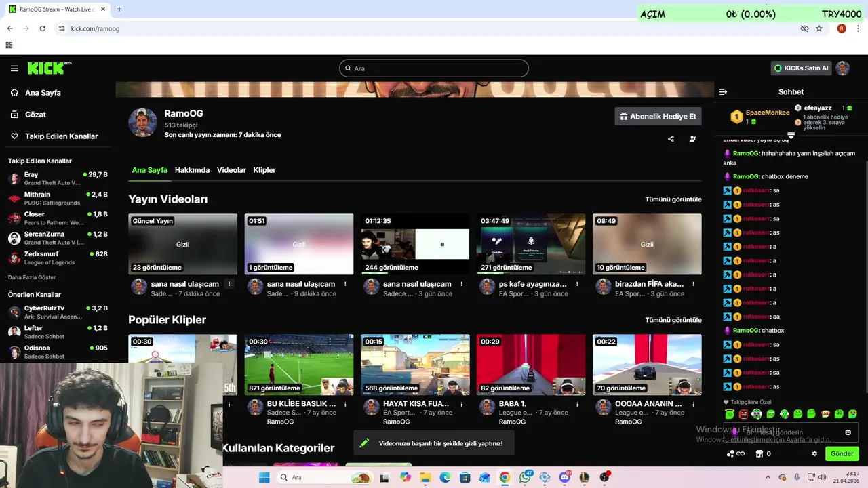Open the 03:47:49 stream video thumbnail
The image size is (868, 488).
click(x=531, y=244)
